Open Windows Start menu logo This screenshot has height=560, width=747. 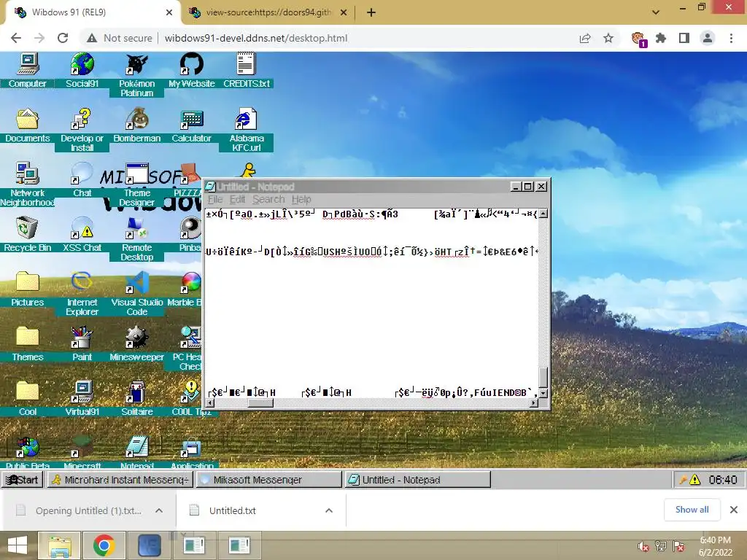tap(18, 545)
